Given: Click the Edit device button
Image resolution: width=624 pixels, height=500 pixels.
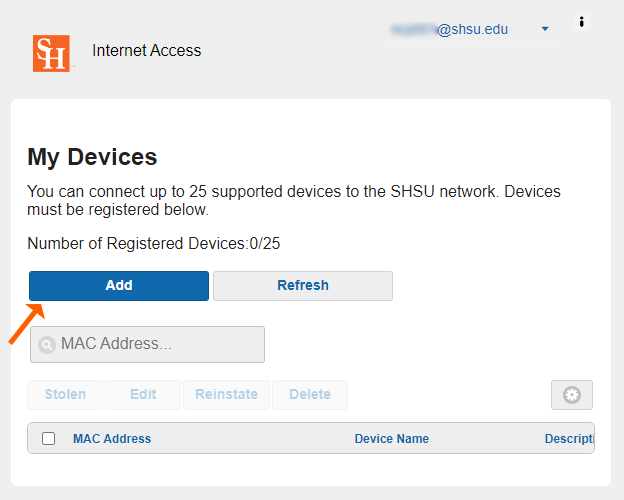Looking at the screenshot, I should 143,394.
